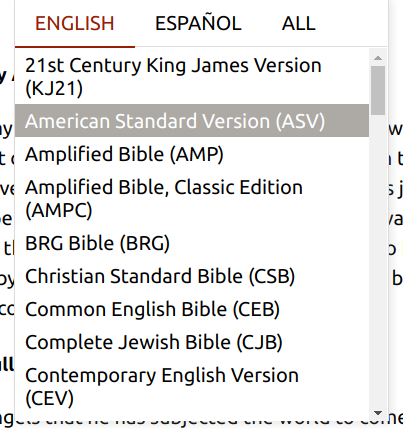
Task: Pick Contemporary English Version (CEV)
Action: (x=192, y=387)
